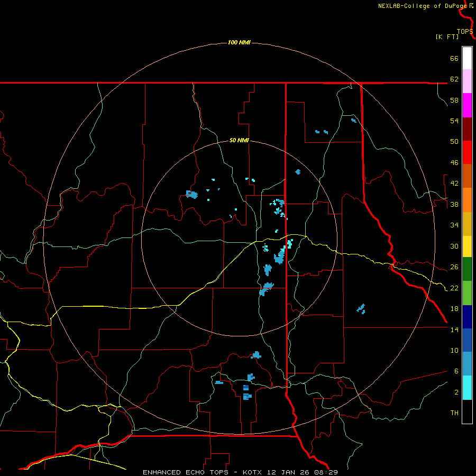Click the "08:29" timestamp
Viewport: 476px width, 476px height.
[327, 472]
